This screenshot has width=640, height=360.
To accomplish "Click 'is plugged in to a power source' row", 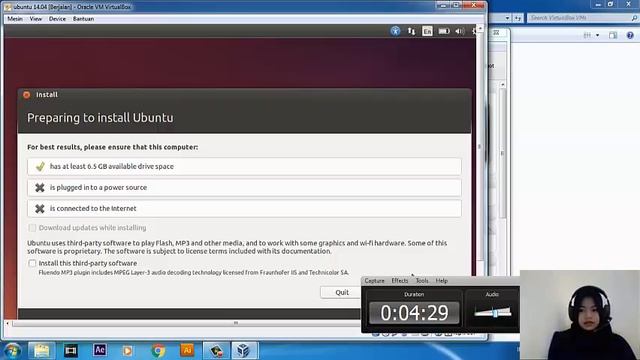I will 244,188.
